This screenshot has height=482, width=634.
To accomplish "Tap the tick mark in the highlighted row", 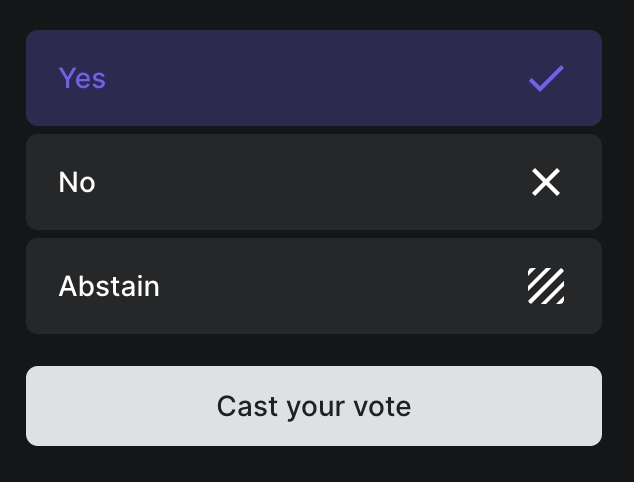I will click(546, 78).
